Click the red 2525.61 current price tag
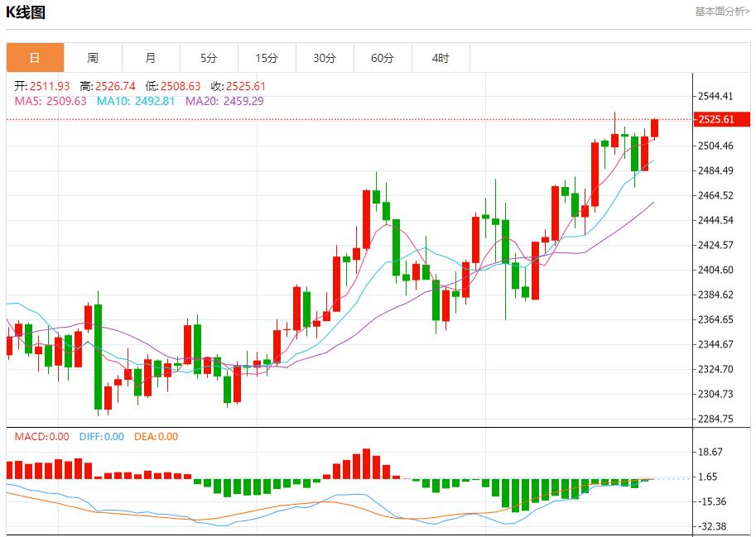 [717, 119]
